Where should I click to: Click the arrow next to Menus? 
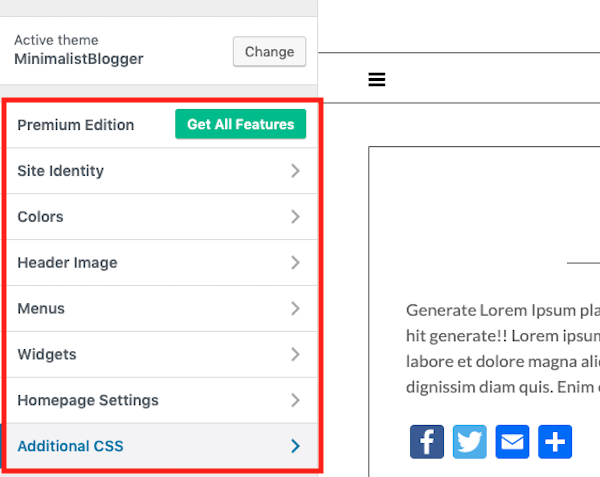tap(295, 309)
